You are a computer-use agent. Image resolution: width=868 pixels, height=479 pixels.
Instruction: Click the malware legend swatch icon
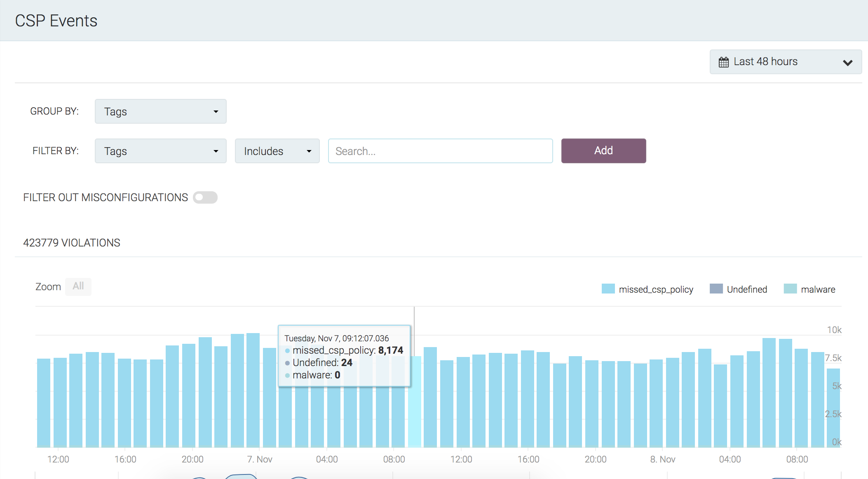tap(790, 289)
